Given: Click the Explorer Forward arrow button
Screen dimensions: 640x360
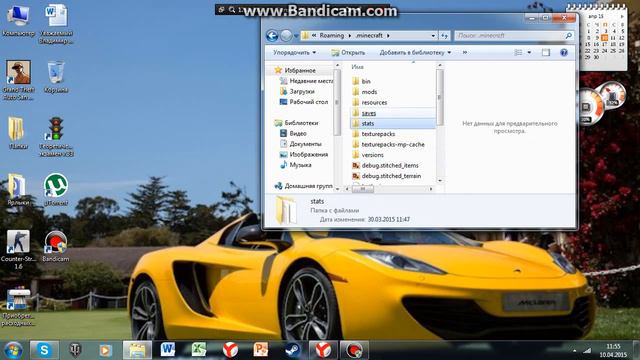Looking at the screenshot, I should point(286,36).
